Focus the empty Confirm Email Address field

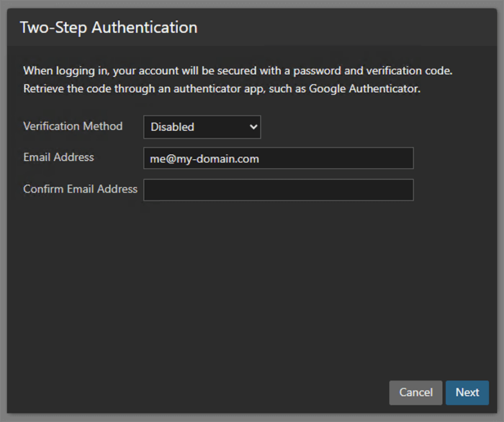click(x=278, y=190)
